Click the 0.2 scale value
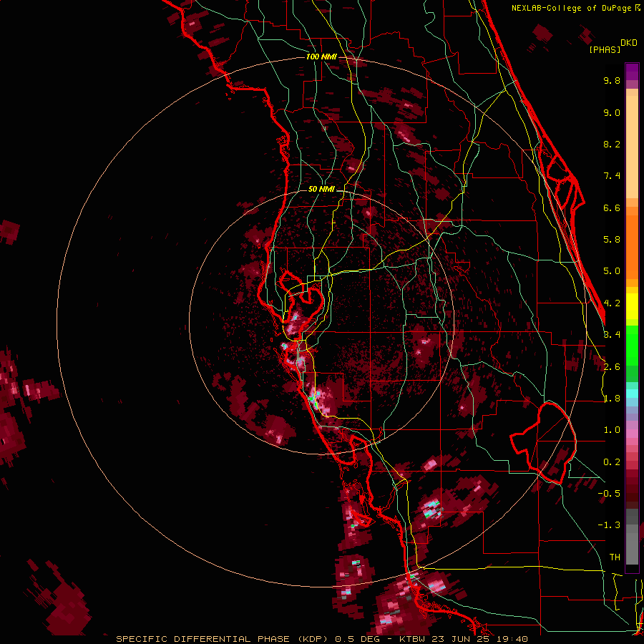Image resolution: width=644 pixels, height=644 pixels. pos(612,462)
